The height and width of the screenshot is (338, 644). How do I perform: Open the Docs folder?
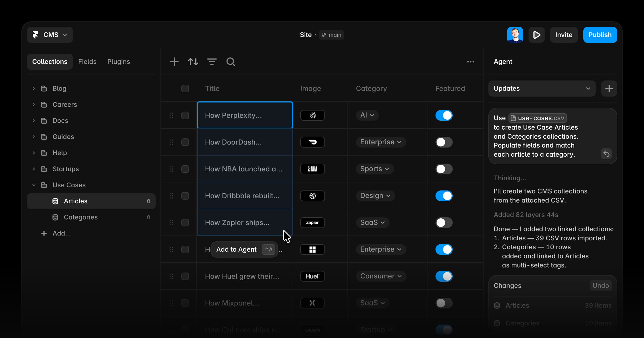pos(91,121)
